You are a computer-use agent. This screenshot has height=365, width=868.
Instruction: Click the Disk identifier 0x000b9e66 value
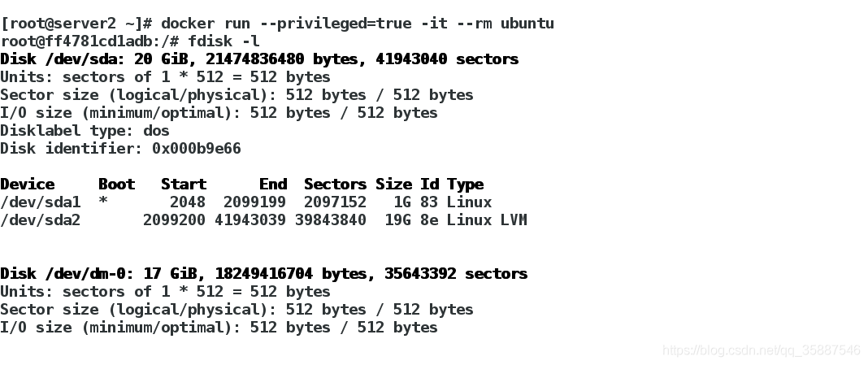click(x=197, y=149)
